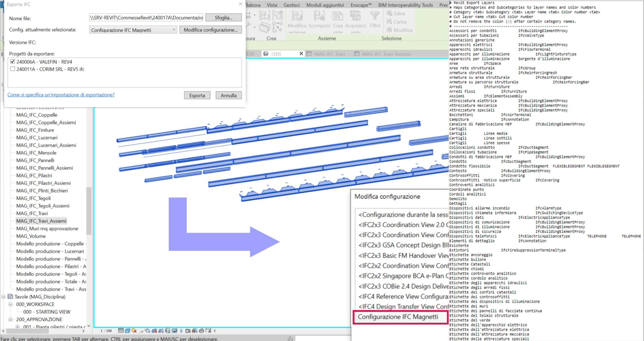The image size is (644, 341).
Task: Open the 1:100 view scale menu
Action: (106, 331)
